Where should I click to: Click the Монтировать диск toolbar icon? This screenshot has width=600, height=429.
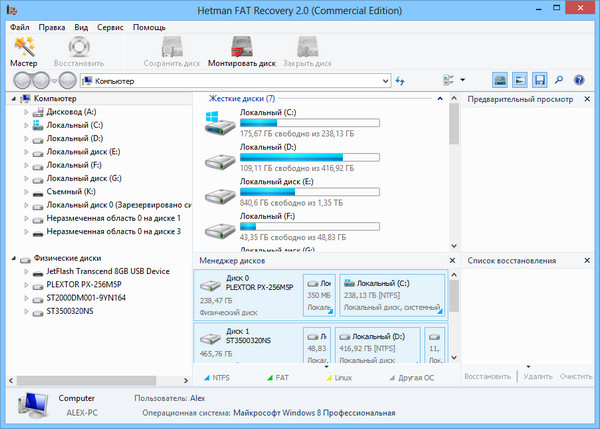[241, 50]
